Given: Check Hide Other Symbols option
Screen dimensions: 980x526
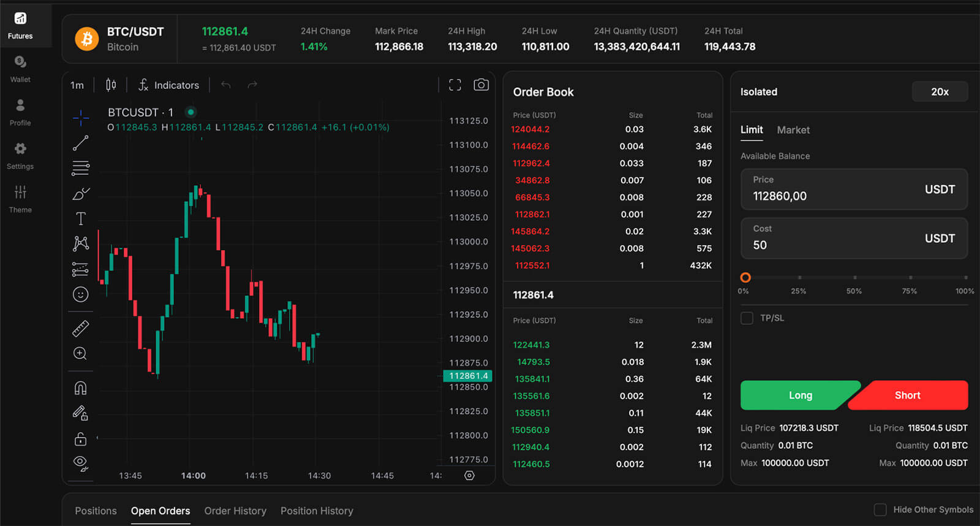Looking at the screenshot, I should coord(880,510).
